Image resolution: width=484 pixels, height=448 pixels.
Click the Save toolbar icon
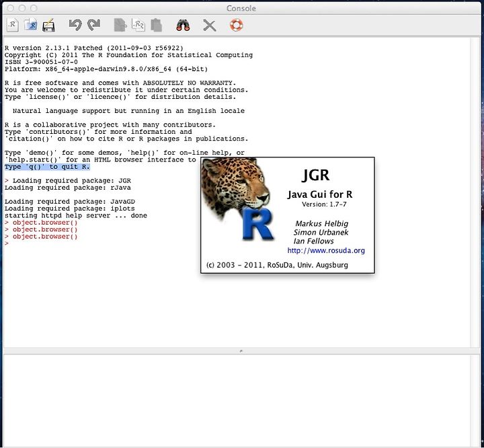click(49, 26)
